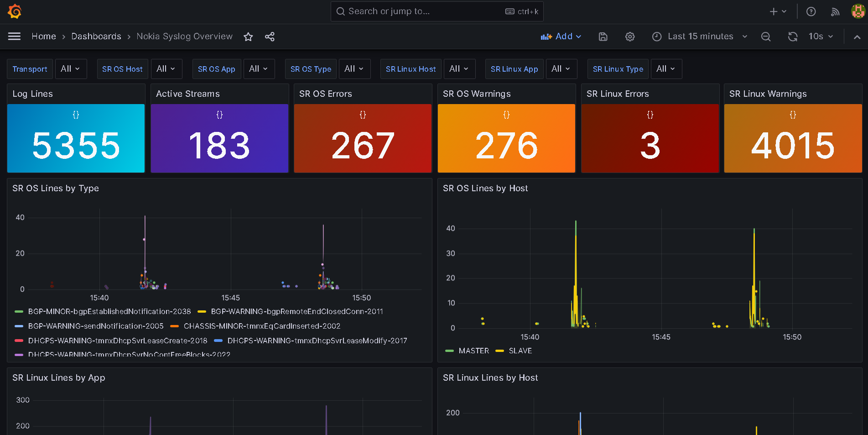Image resolution: width=868 pixels, height=435 pixels.
Task: Open the plus create new menu
Action: (x=778, y=11)
